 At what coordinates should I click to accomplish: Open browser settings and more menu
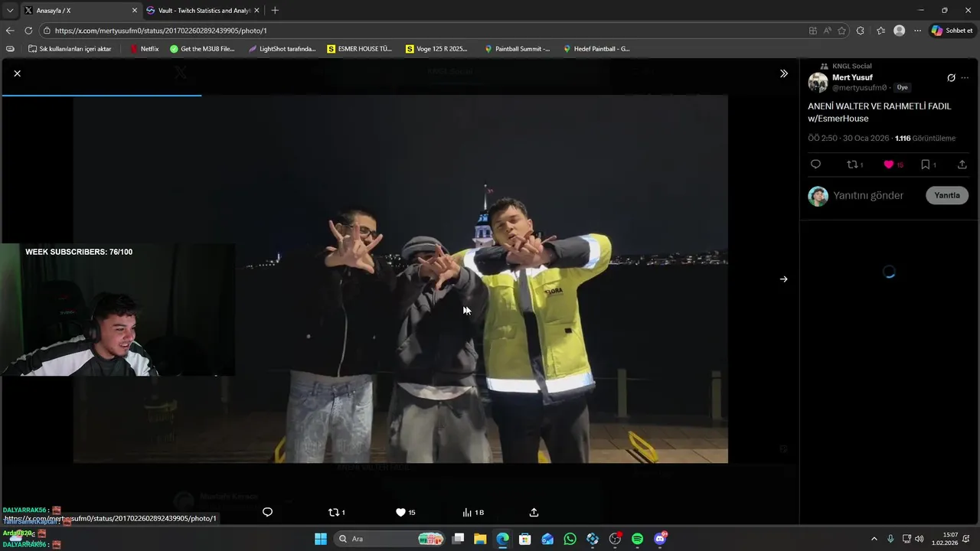pos(917,31)
